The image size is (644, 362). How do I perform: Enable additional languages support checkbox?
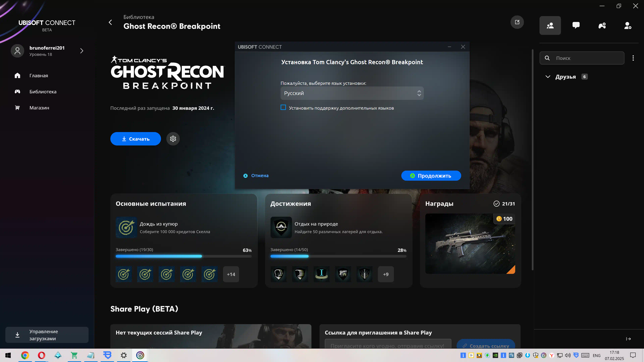point(283,107)
